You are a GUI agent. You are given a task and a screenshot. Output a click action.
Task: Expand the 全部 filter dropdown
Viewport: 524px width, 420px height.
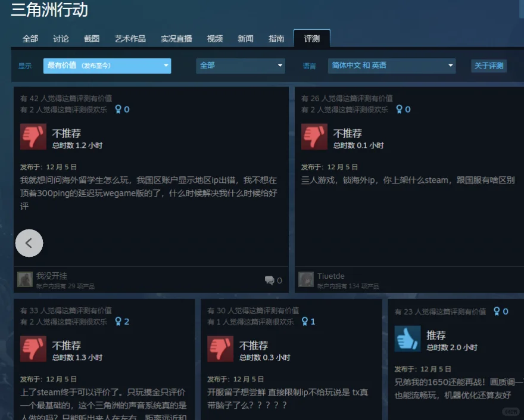pyautogui.click(x=241, y=66)
